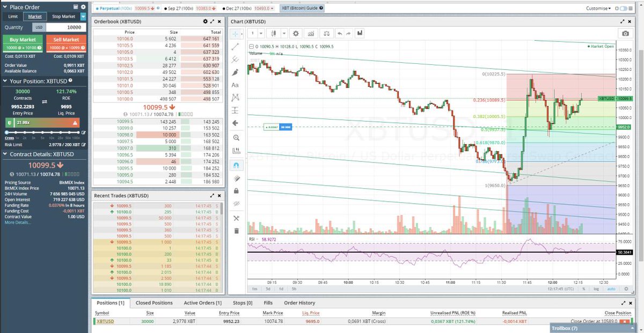The image size is (644, 333).
Task: Open the Closed Positions tab
Action: click(154, 303)
